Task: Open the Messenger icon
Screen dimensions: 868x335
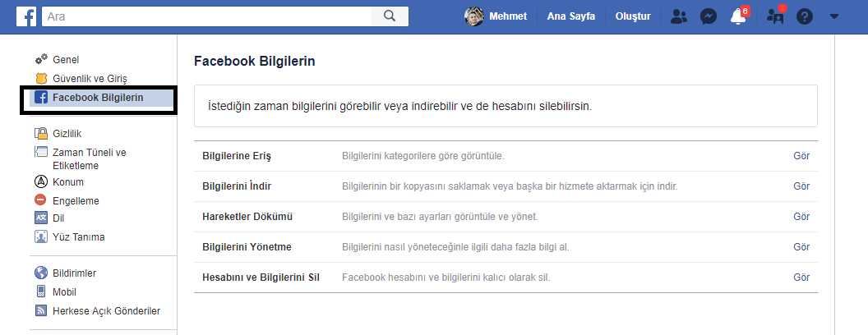Action: [x=708, y=16]
